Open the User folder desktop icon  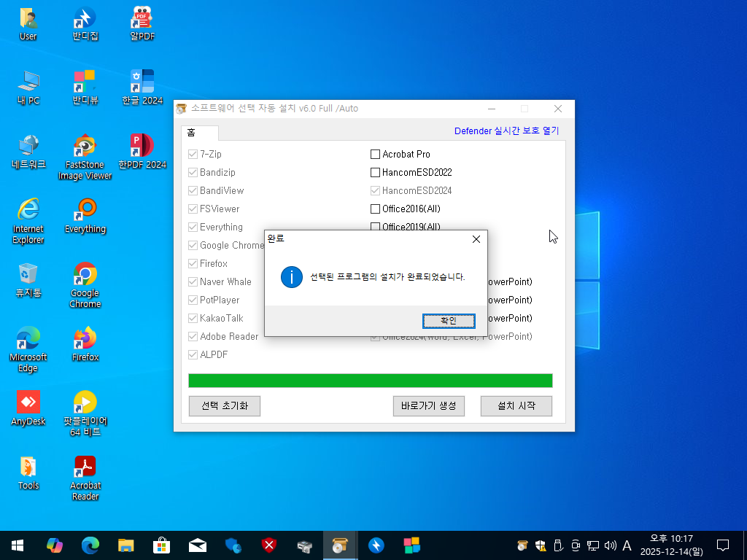pyautogui.click(x=28, y=24)
